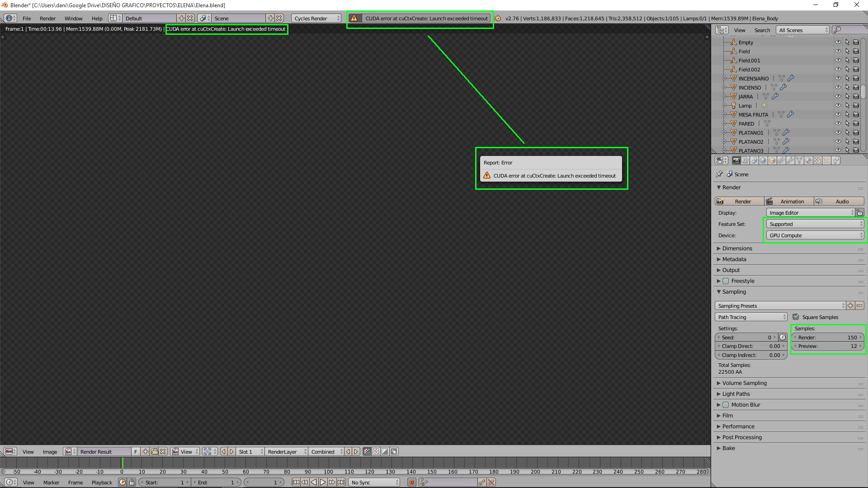Click the record keyframe button

[x=411, y=482]
